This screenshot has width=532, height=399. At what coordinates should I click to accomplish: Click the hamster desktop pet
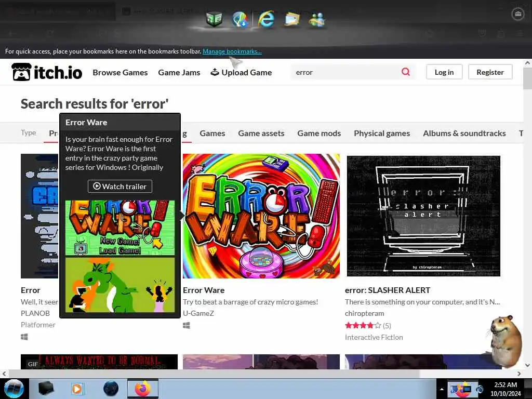coord(506,341)
